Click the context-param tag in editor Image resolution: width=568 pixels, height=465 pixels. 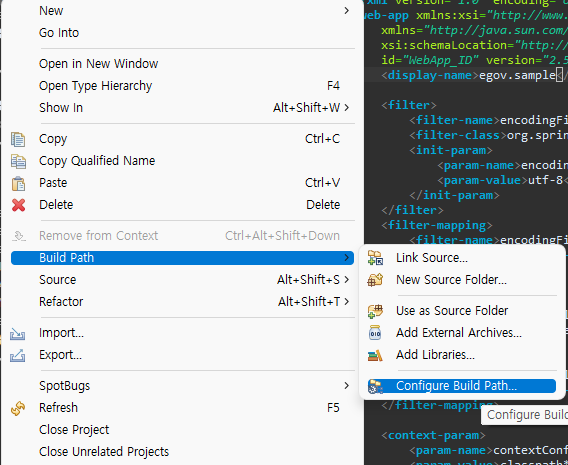pos(433,435)
